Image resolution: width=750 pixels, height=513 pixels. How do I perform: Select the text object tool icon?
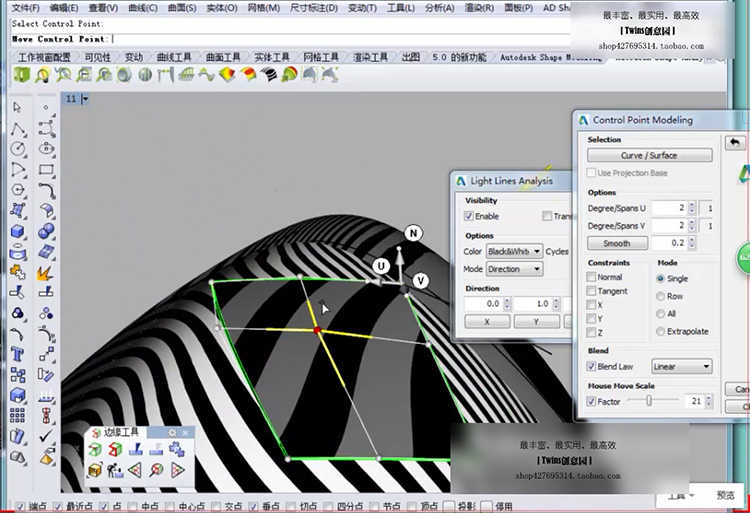(x=18, y=354)
